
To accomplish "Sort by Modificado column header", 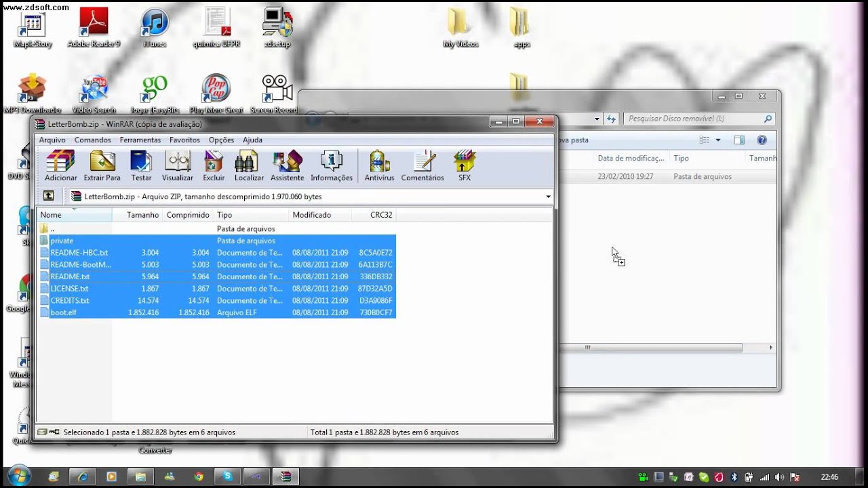I will pyautogui.click(x=320, y=215).
